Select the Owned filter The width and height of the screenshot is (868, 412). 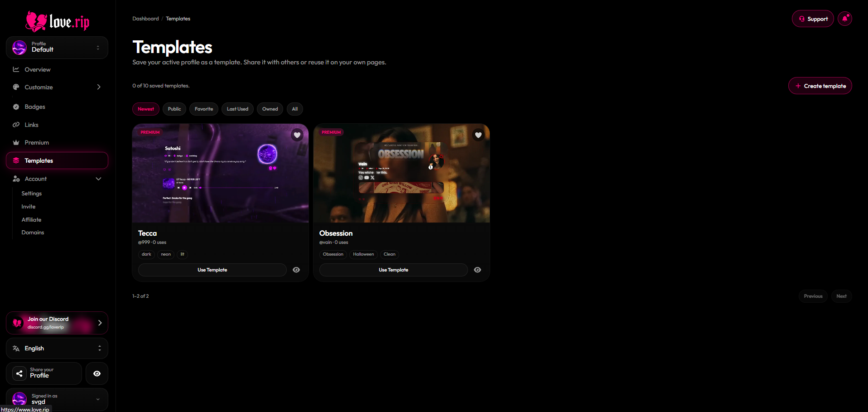(270, 109)
